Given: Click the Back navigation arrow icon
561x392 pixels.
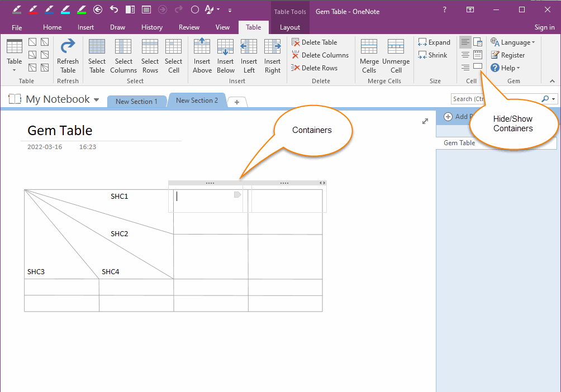Looking at the screenshot, I should pos(98,9).
